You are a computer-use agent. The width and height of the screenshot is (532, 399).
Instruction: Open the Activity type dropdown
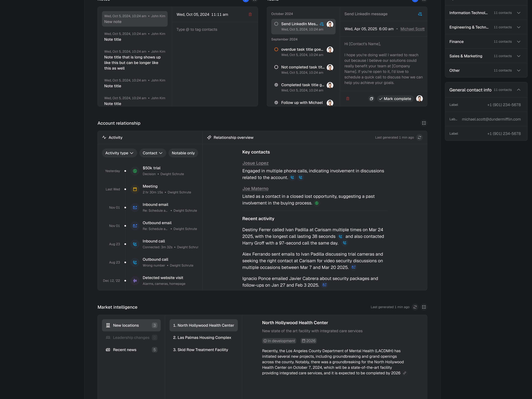pos(119,153)
